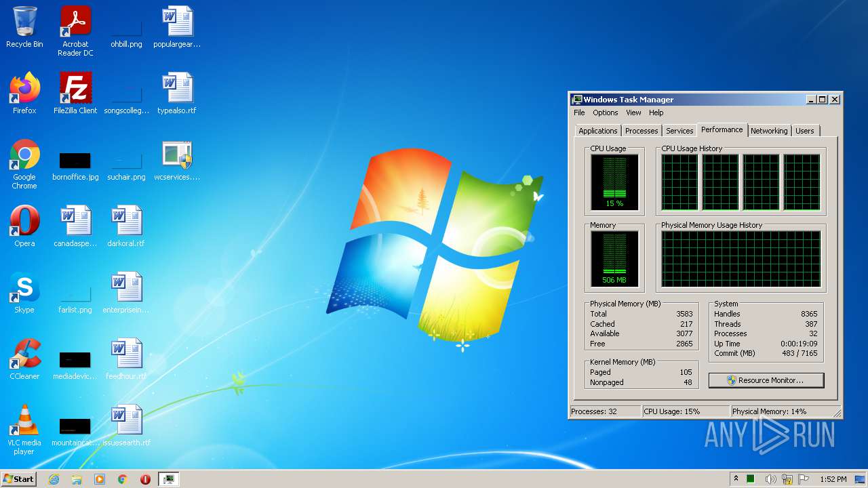Open the View menu in Task Manager
868x488 pixels.
[633, 113]
